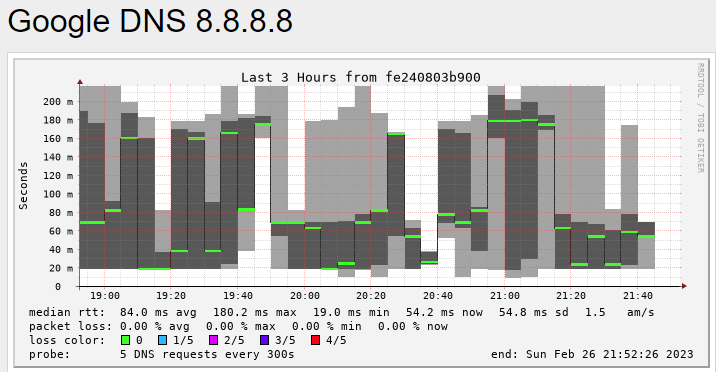This screenshot has width=716, height=372.
Task: Click the 160 m y-axis label
Action: [x=58, y=139]
